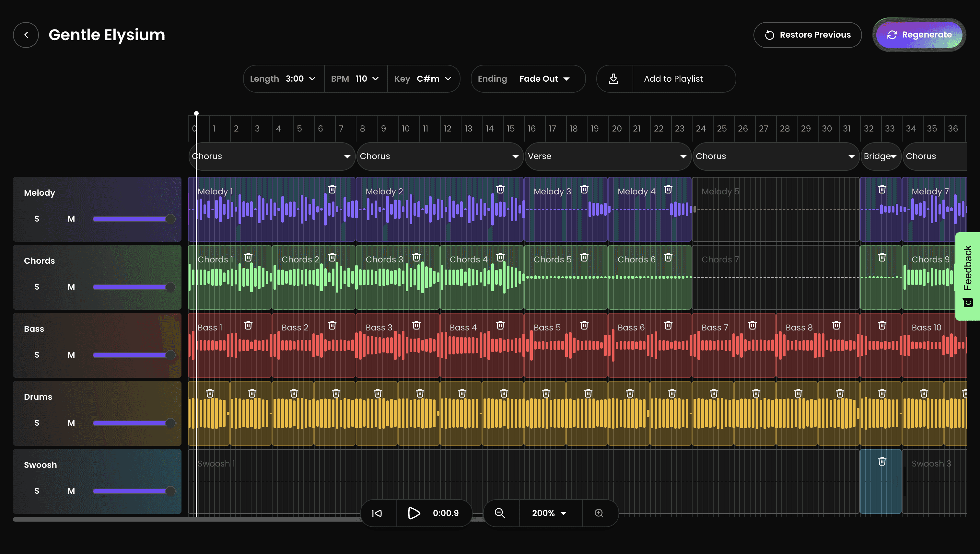Skip back to the start of the track

pyautogui.click(x=377, y=513)
